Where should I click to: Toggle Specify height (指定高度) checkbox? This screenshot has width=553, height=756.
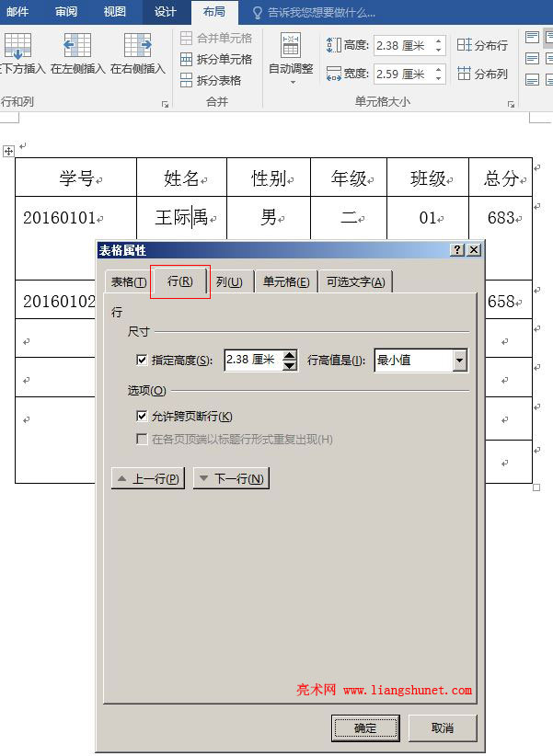[x=142, y=360]
